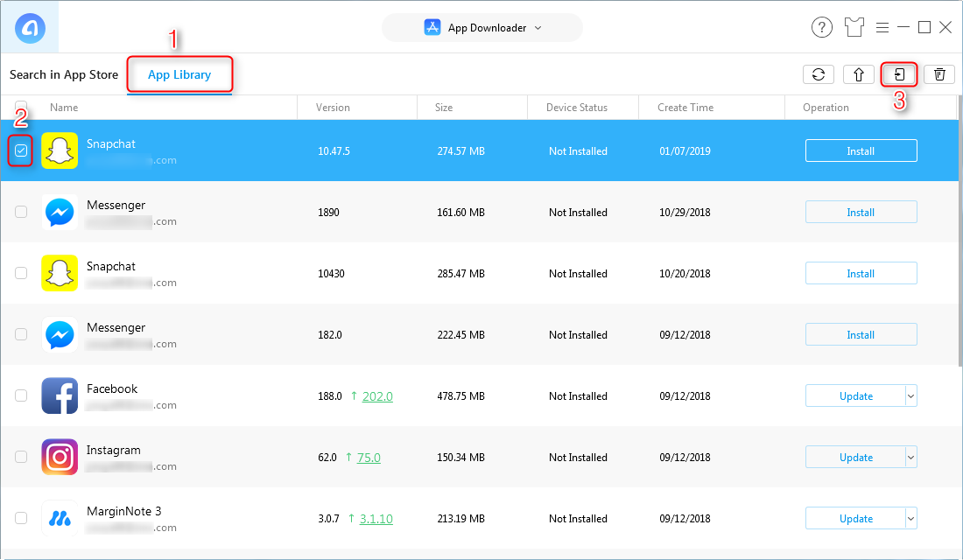Viewport: 963px width, 560px height.
Task: Check the Facebook row checkbox
Action: (x=21, y=395)
